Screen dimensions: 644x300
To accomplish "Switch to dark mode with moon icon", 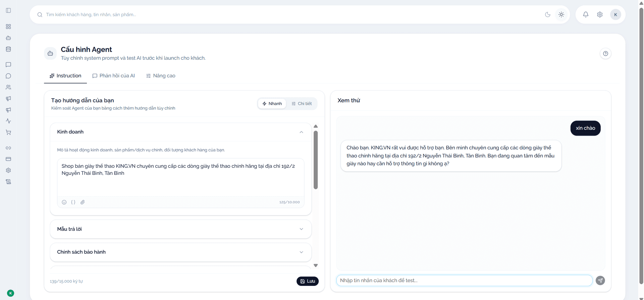I will [x=547, y=14].
